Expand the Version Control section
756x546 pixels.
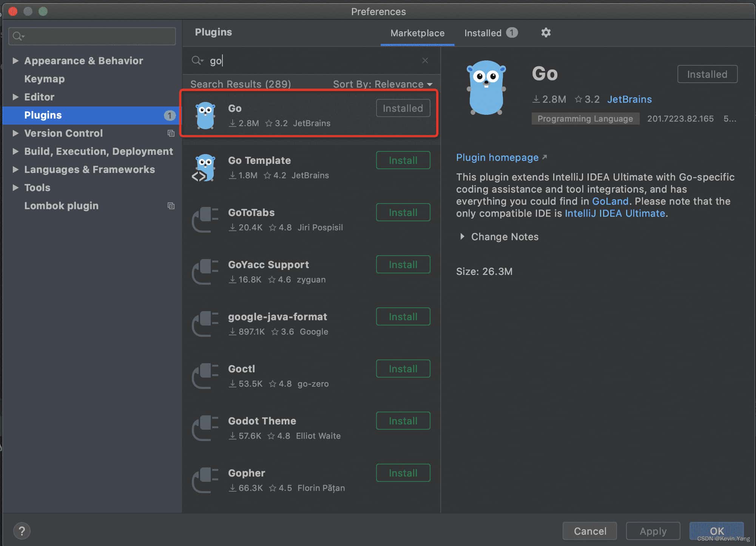15,133
